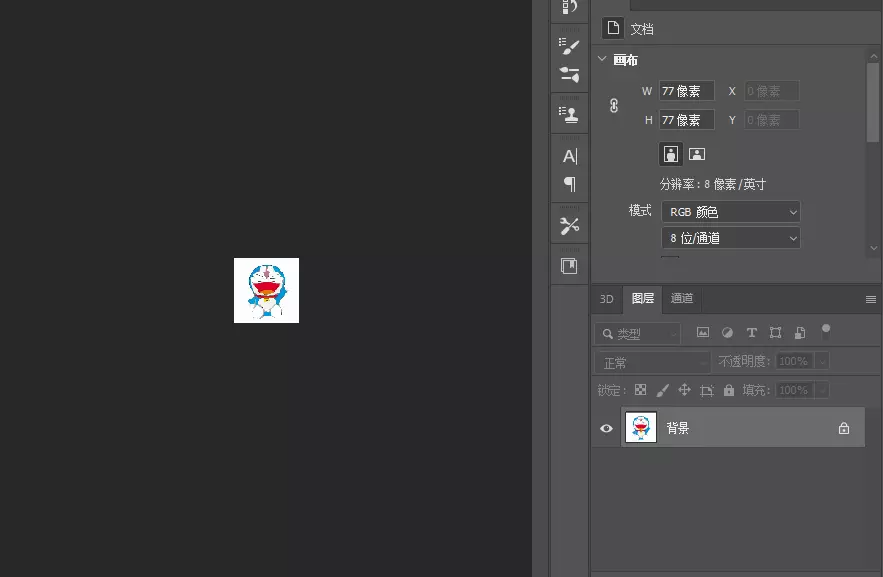Open the 8 位/通道 bit depth dropdown
The width and height of the screenshot is (883, 577).
pos(731,238)
